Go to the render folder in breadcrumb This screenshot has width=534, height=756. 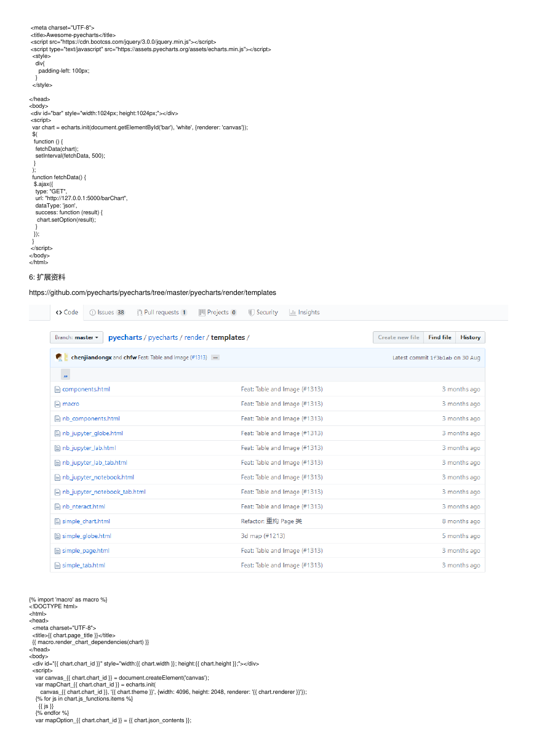point(194,337)
